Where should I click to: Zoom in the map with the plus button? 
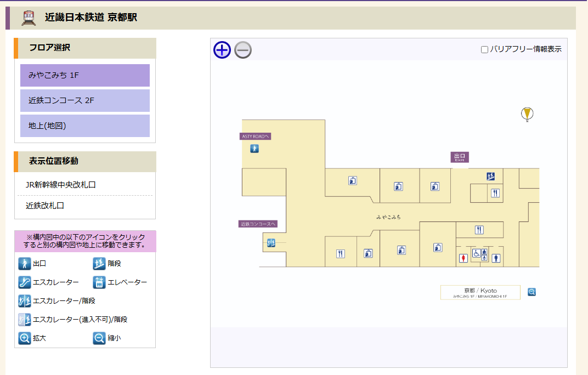coord(222,50)
